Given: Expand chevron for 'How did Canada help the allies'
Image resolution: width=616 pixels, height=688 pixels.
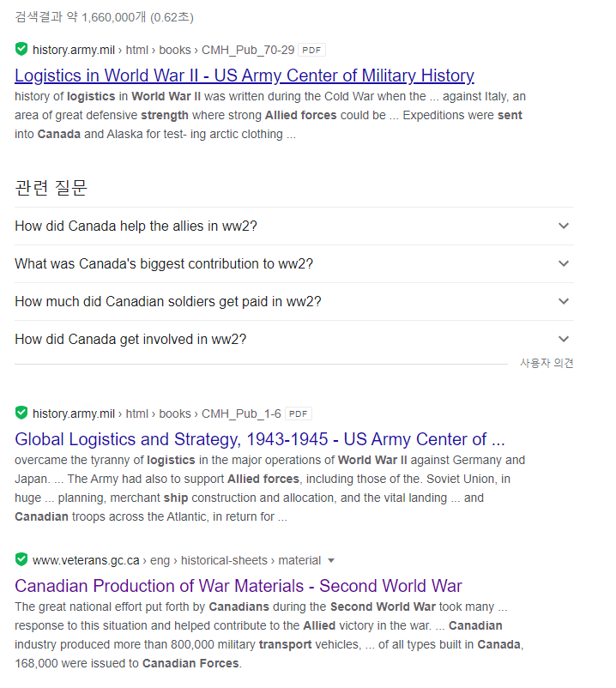Looking at the screenshot, I should [x=564, y=226].
